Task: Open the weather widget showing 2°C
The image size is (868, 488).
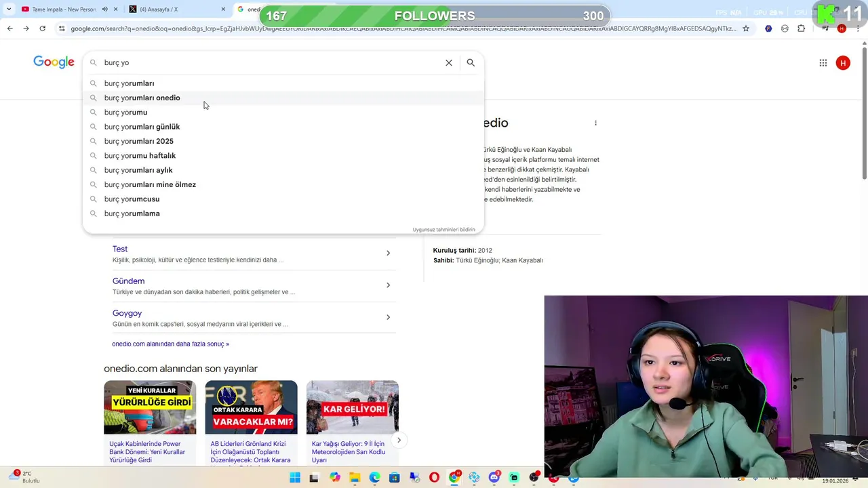Action: (25, 477)
